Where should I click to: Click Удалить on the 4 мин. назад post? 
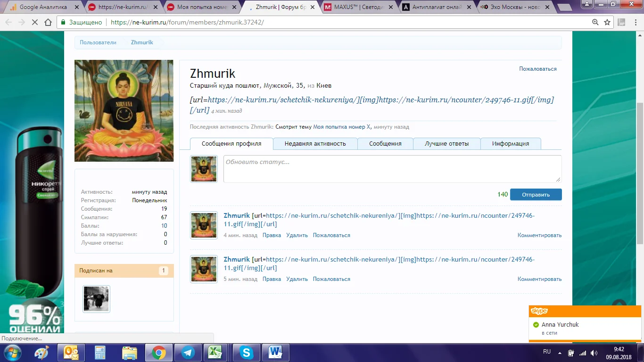click(297, 235)
